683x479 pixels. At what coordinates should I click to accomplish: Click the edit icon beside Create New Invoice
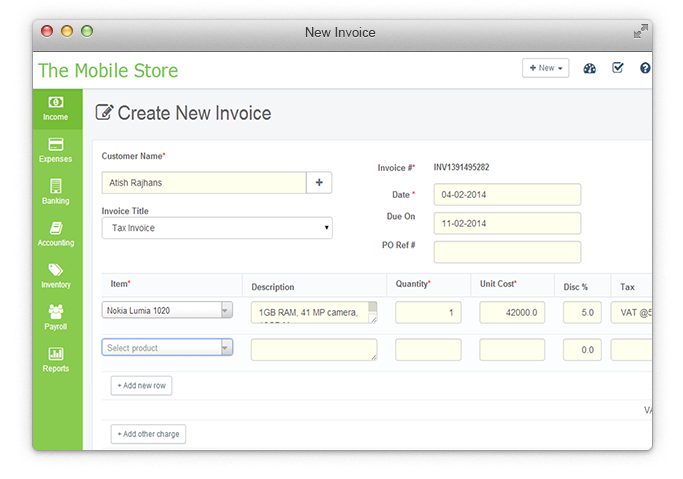pos(104,112)
